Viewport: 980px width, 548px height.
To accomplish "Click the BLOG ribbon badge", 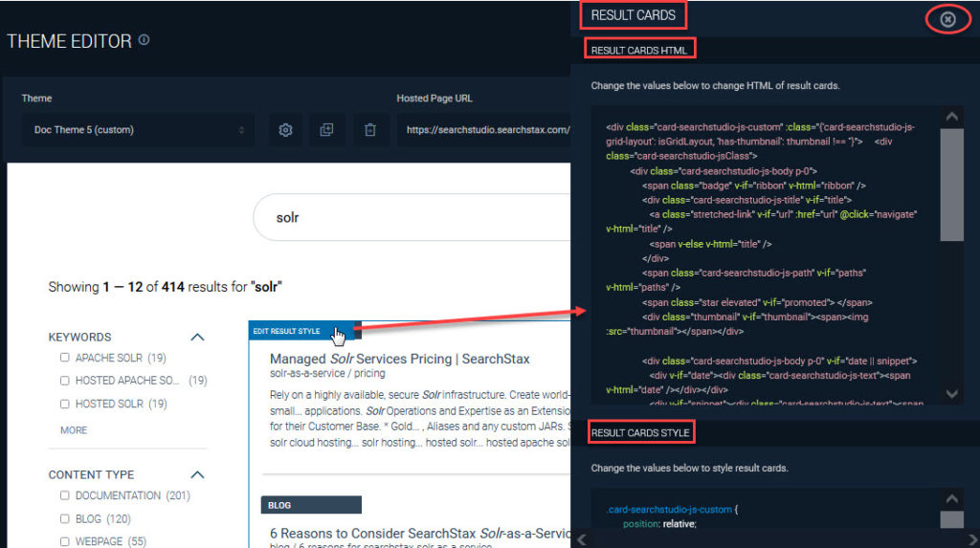I will [311, 505].
